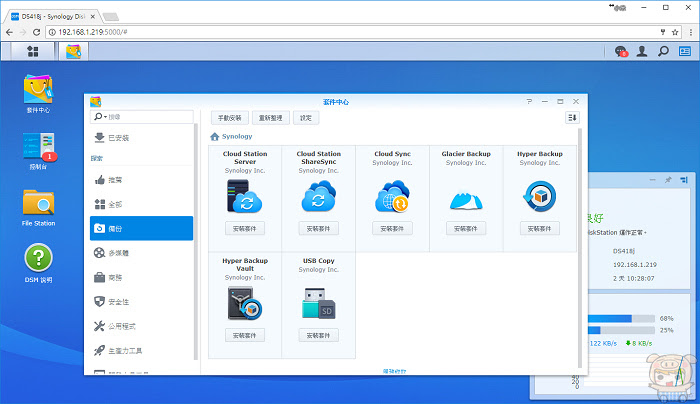
Task: Click the Glacier Backup package title
Action: coord(466,154)
